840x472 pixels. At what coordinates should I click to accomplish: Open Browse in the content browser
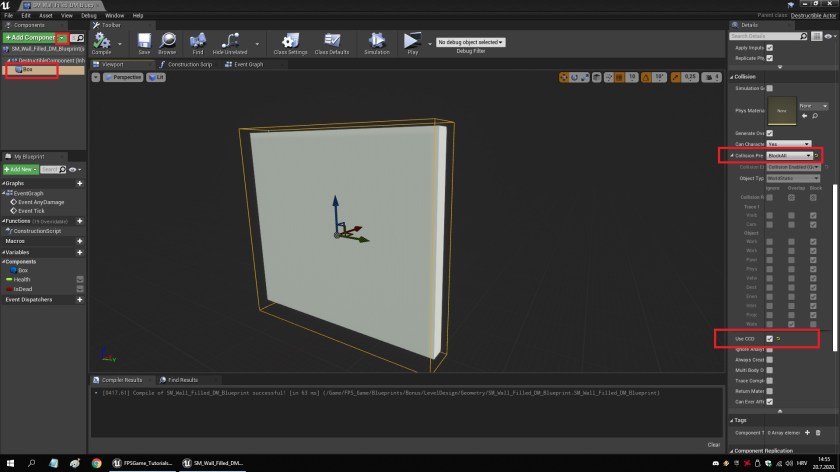167,41
